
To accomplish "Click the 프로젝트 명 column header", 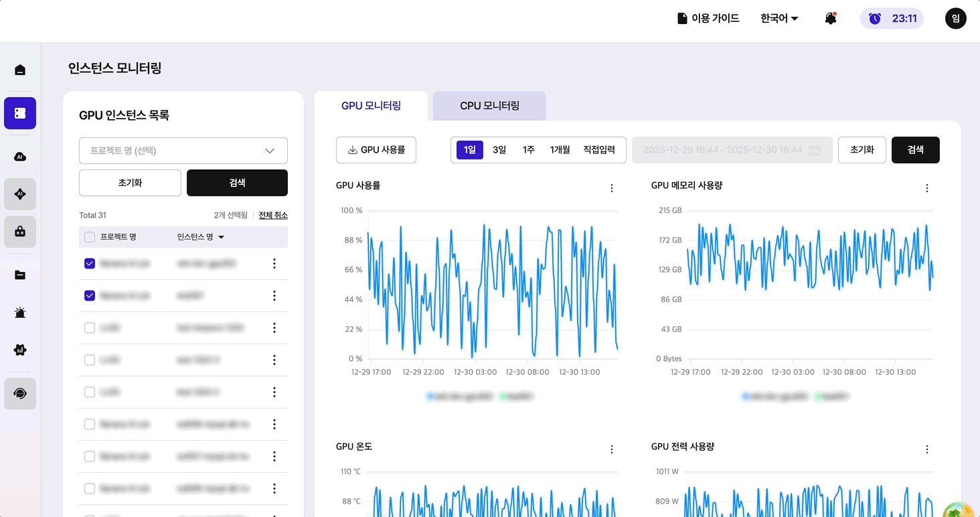I will pyautogui.click(x=118, y=237).
